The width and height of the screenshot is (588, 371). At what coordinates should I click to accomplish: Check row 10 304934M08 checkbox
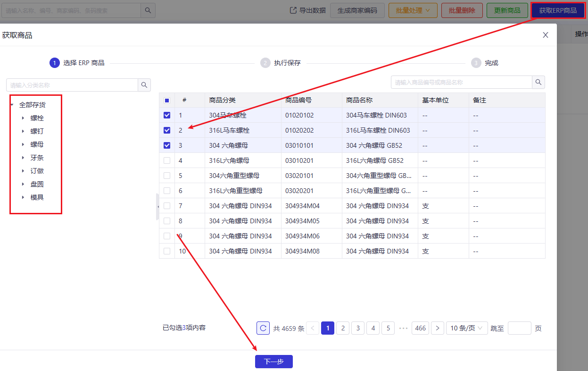(167, 251)
